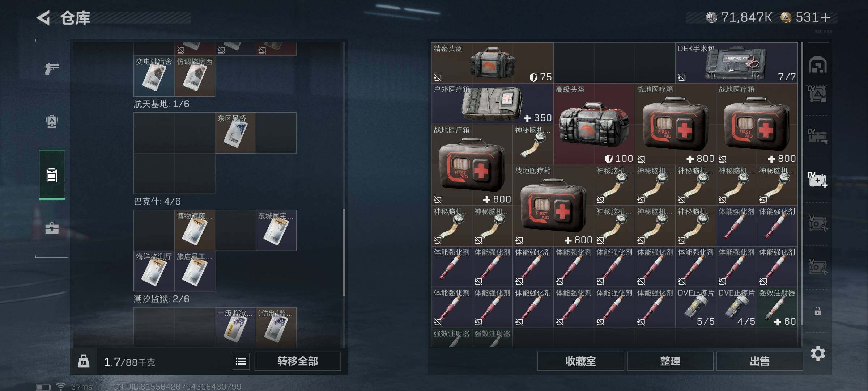Image resolution: width=868 pixels, height=391 pixels.
Task: Click the padlock icon to unlock storage slot
Action: 818,311
